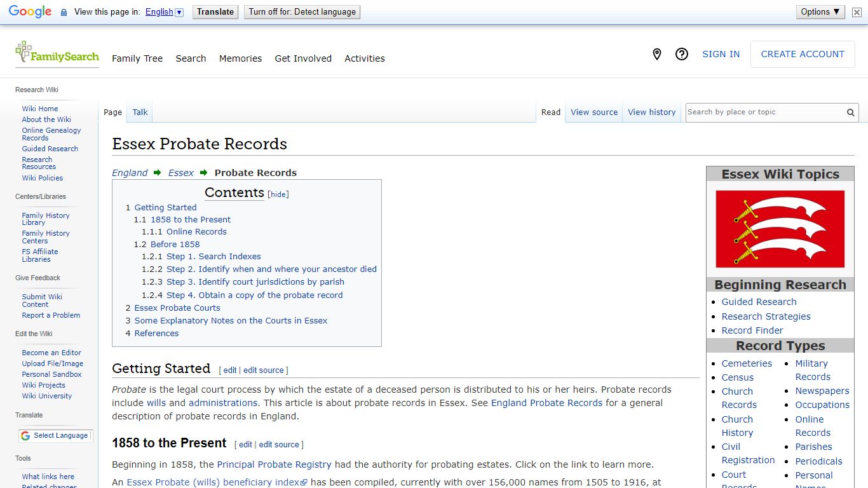Open the View source tab
Viewport: 868px width, 488px height.
(594, 112)
